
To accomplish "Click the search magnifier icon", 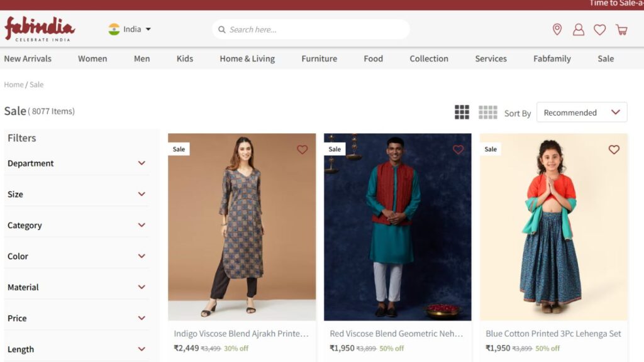I will (221, 30).
